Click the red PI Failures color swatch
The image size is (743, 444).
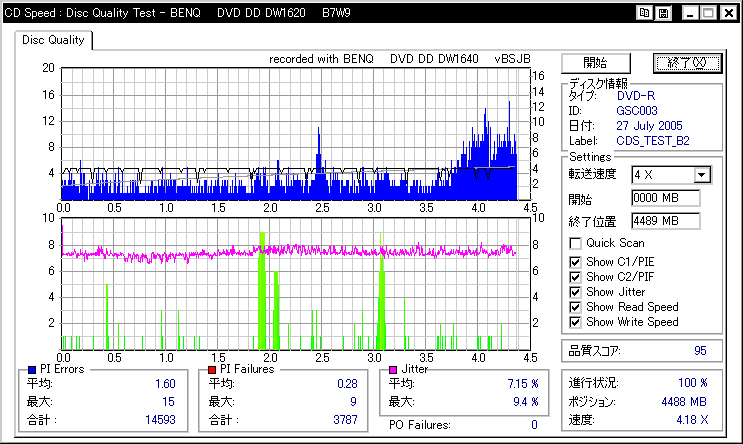click(x=212, y=370)
